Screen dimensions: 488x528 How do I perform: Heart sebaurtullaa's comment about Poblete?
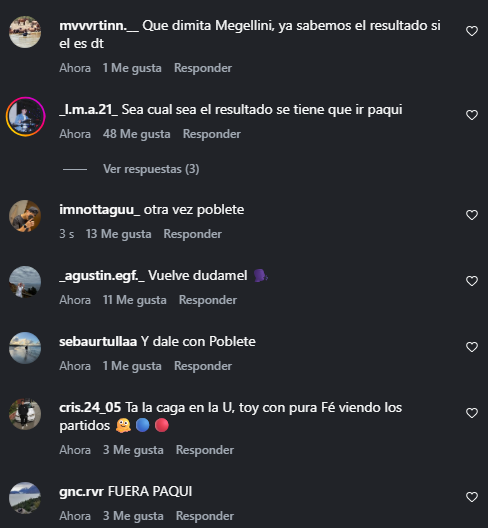click(472, 347)
